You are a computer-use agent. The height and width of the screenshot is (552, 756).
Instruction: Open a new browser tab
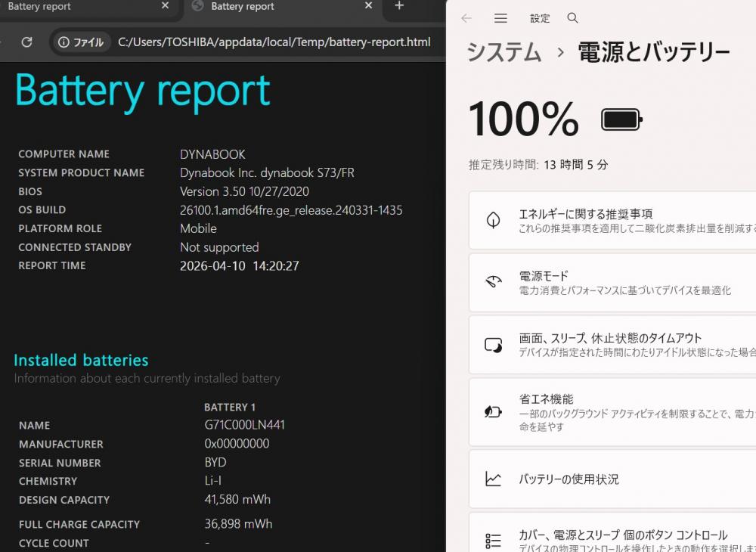tap(399, 7)
